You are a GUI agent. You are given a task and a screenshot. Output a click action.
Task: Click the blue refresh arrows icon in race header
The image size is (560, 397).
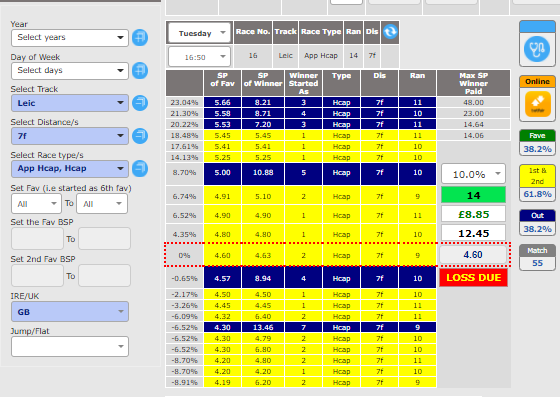point(390,32)
